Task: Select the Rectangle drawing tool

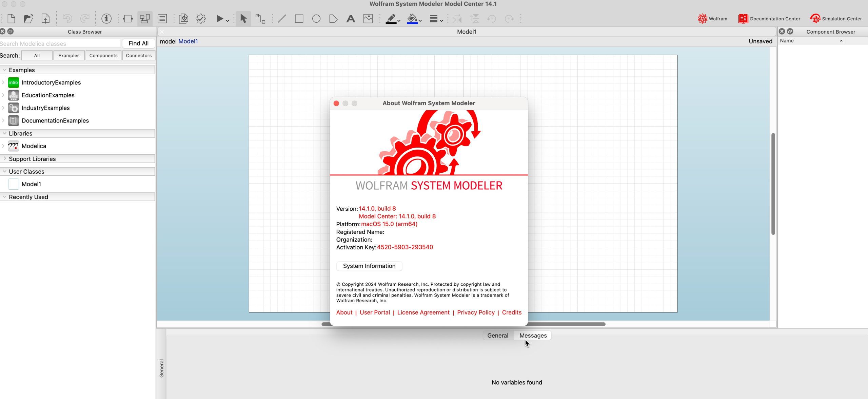Action: click(x=299, y=19)
